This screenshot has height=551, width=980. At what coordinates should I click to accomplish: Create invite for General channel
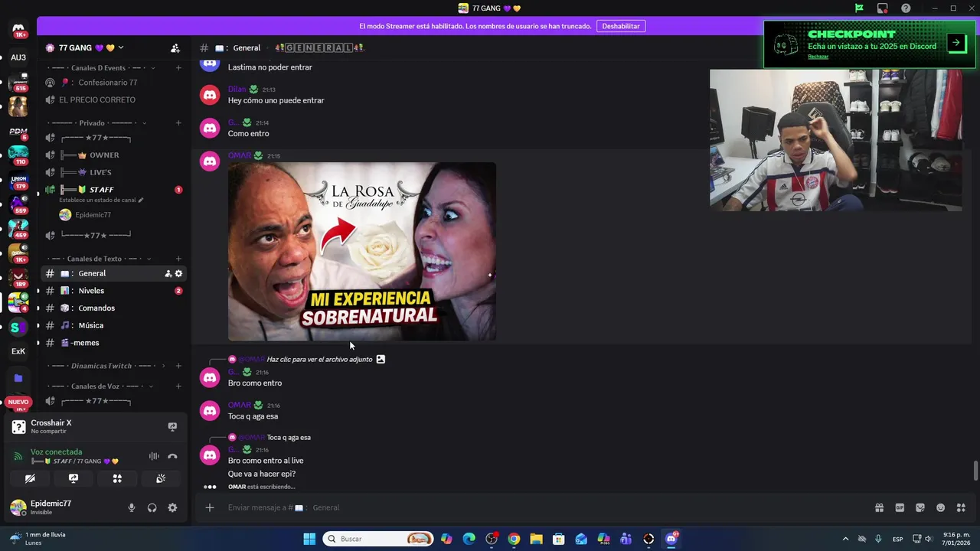[168, 274]
